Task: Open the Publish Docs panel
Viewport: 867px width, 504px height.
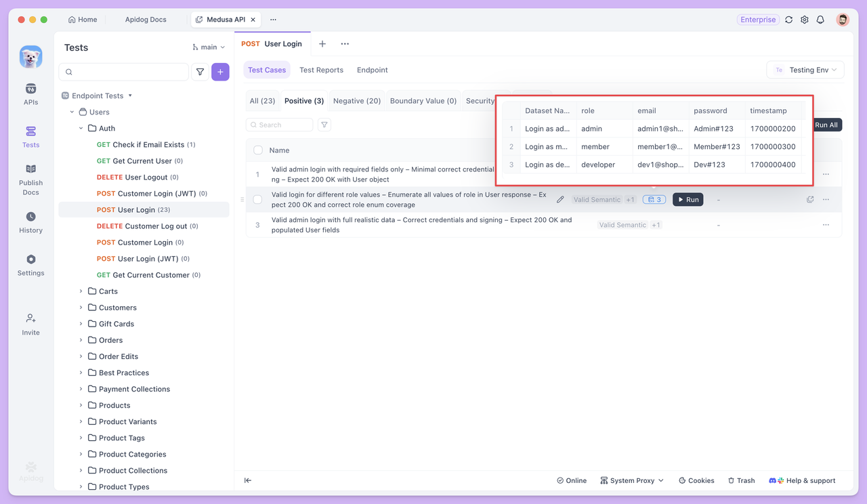Action: [x=30, y=178]
